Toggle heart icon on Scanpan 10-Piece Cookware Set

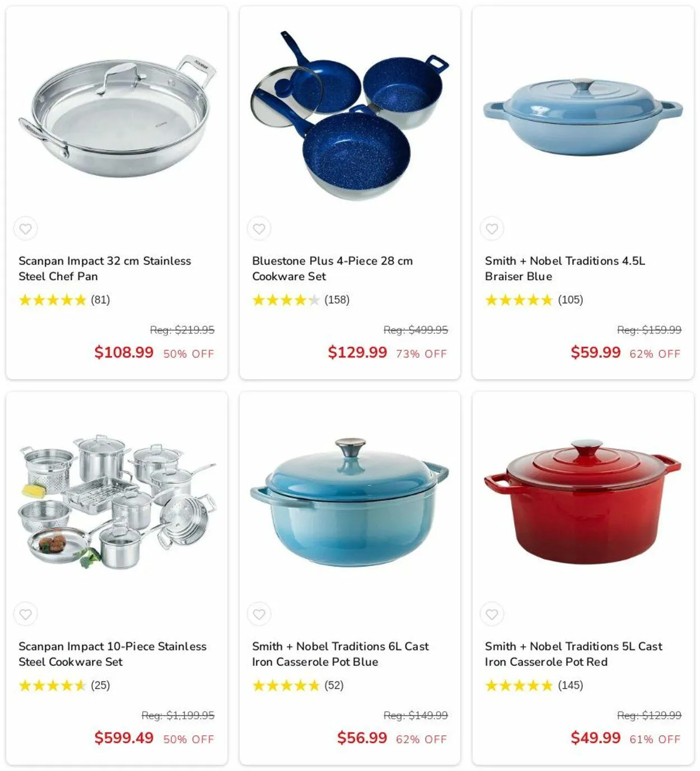tap(26, 614)
